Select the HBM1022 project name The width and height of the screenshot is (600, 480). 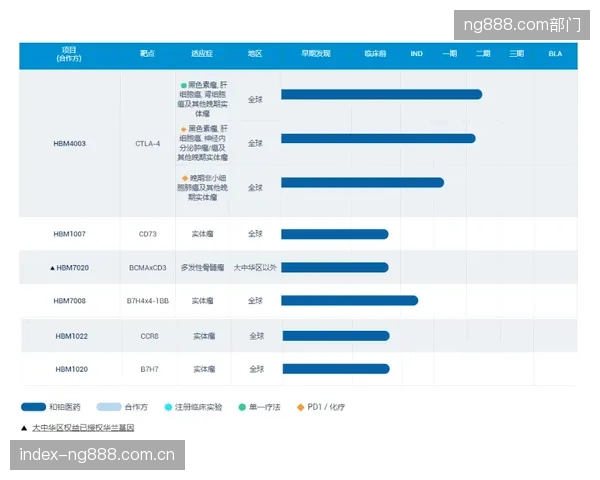click(x=72, y=336)
